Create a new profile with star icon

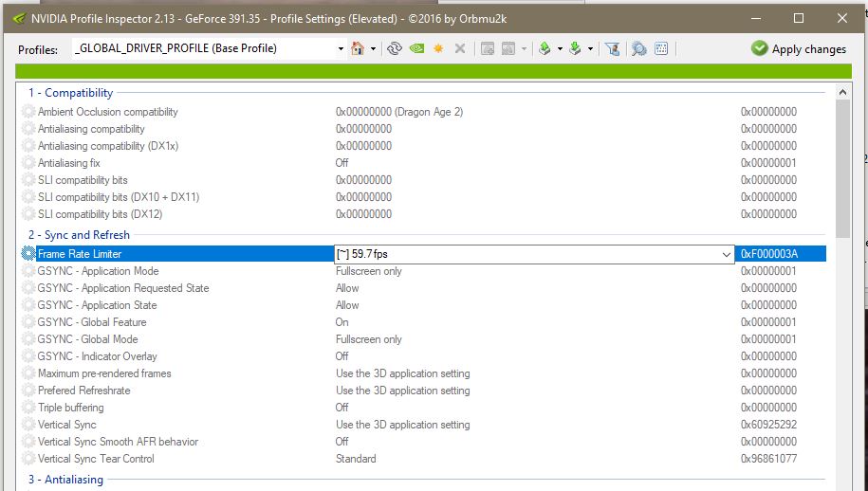[438, 48]
